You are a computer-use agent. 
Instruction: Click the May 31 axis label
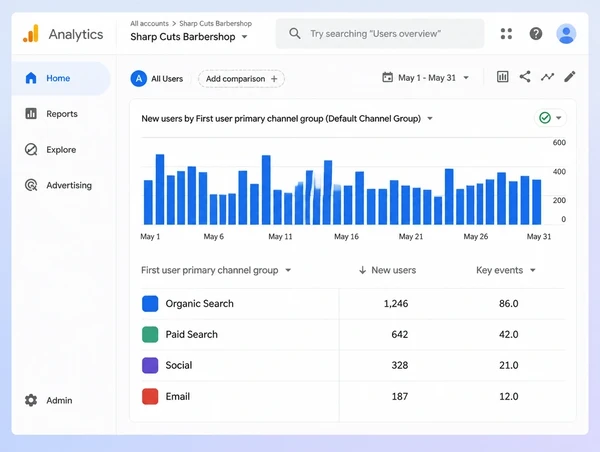539,237
